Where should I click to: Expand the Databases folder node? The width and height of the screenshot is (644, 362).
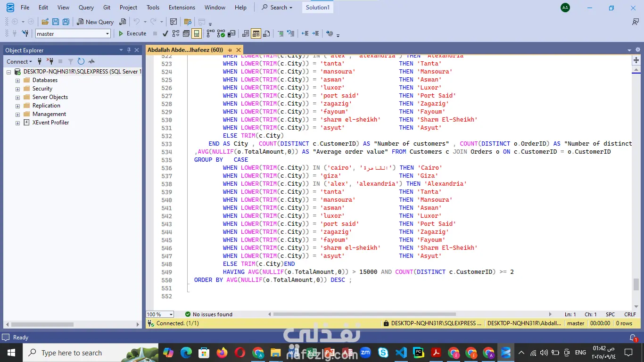(18, 80)
